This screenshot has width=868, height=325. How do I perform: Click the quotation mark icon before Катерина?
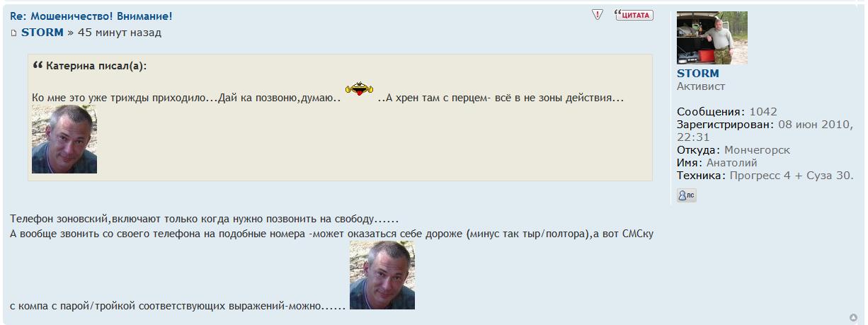[x=38, y=66]
